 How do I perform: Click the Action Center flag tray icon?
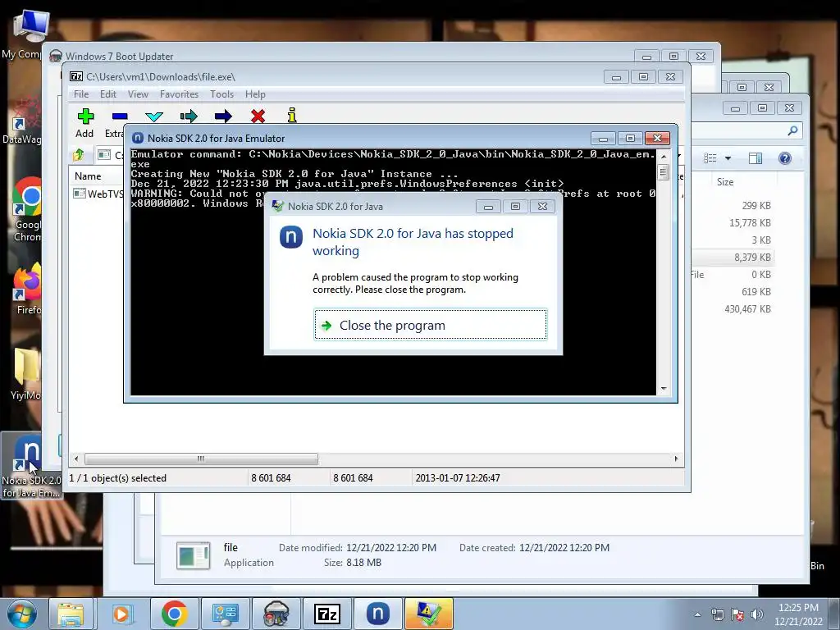click(737, 614)
